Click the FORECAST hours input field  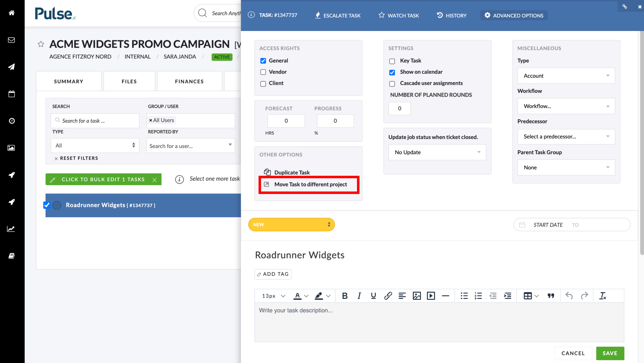click(x=286, y=121)
